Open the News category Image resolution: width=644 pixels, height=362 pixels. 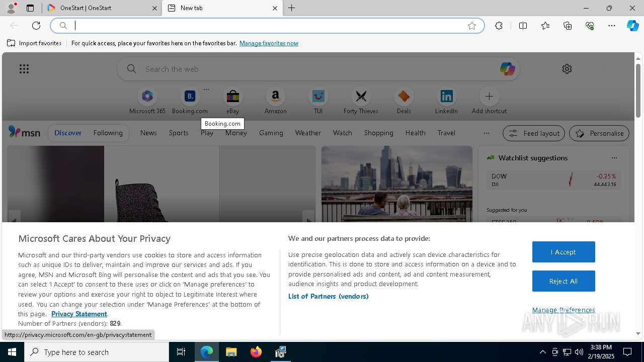pos(148,133)
